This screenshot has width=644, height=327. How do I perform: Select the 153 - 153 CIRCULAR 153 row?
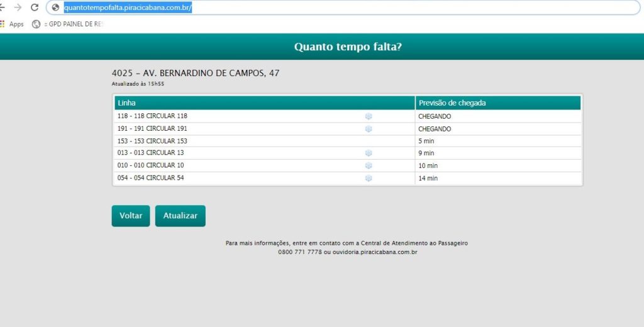[x=152, y=141]
